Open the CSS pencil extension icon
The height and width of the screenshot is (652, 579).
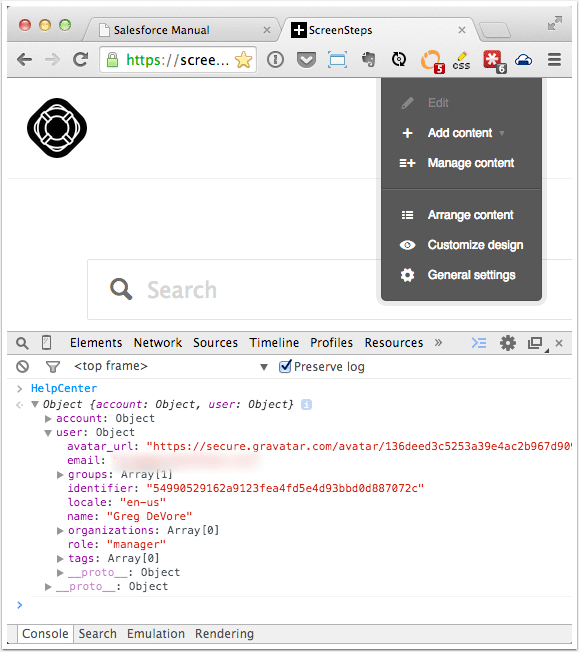coord(461,61)
